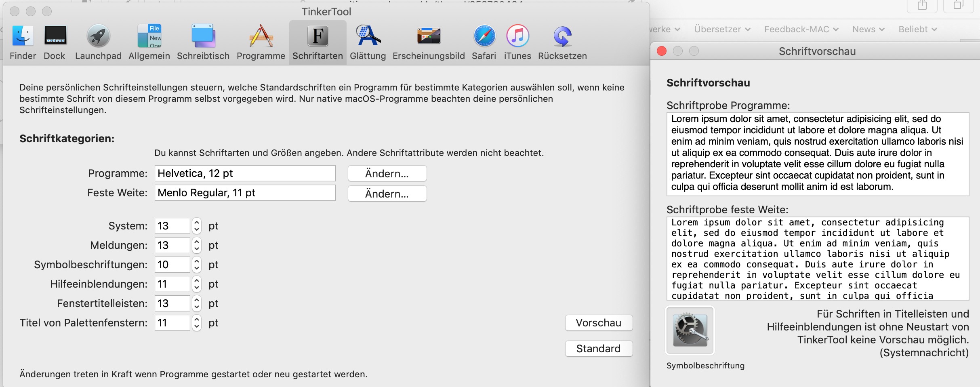Click the Symbolbeschriftungen size field
Viewport: 980px width, 387px height.
click(x=172, y=265)
